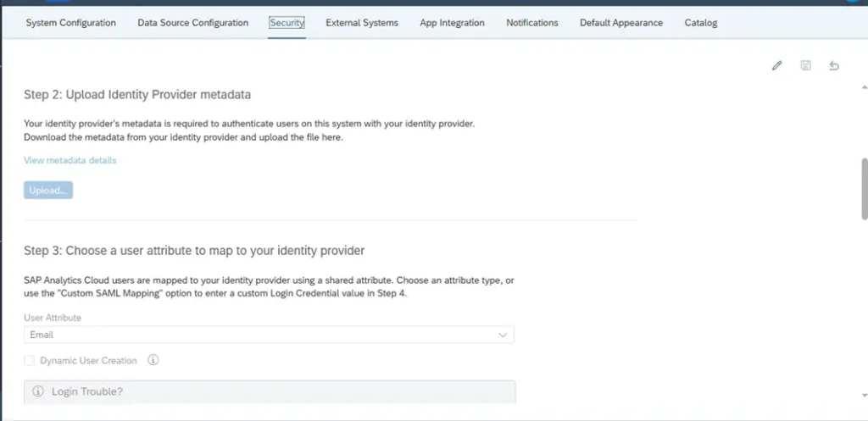This screenshot has height=421, width=868.
Task: Open the App Integration tab
Action: [x=452, y=23]
